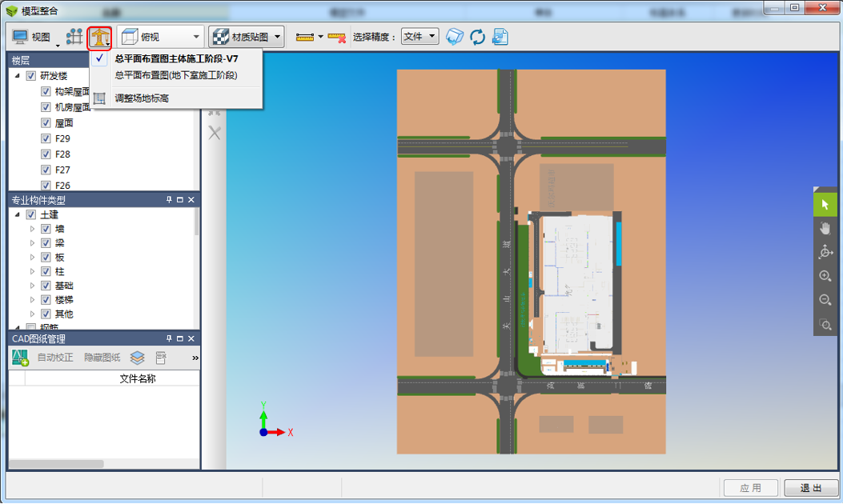Image resolution: width=843 pixels, height=504 pixels.
Task: Close the CAD图纸管理 panel
Action: pyautogui.click(x=191, y=338)
